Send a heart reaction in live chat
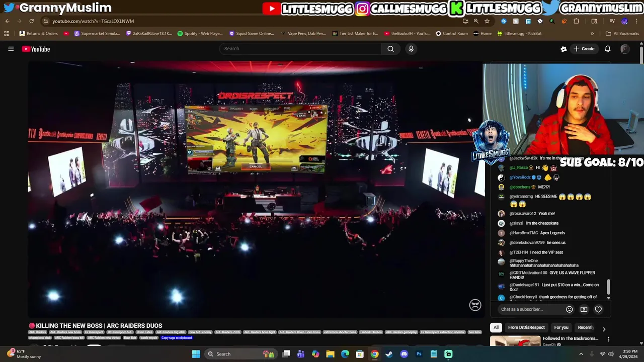 pos(598,309)
